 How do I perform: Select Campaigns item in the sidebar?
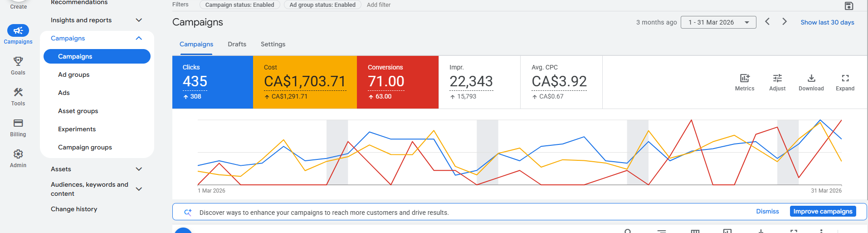[x=97, y=56]
